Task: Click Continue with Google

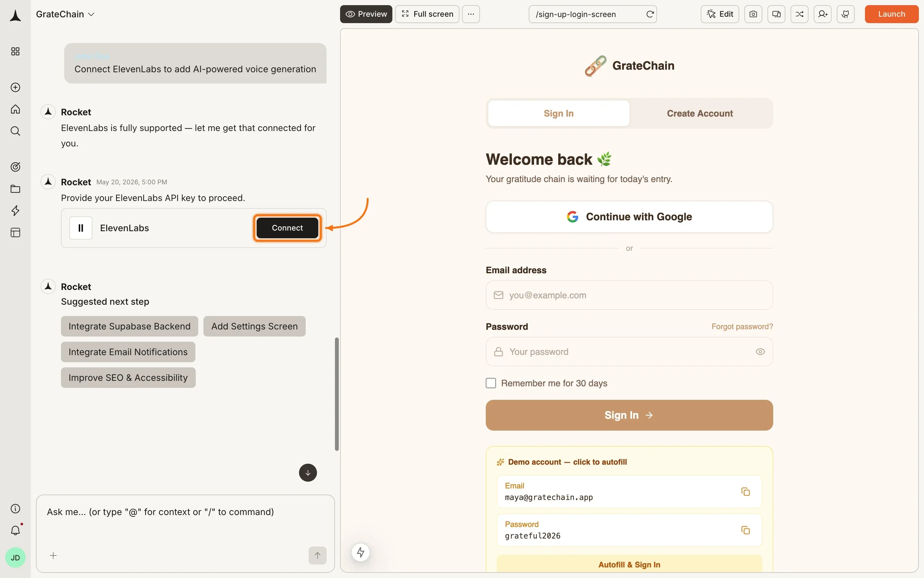Action: click(x=629, y=217)
